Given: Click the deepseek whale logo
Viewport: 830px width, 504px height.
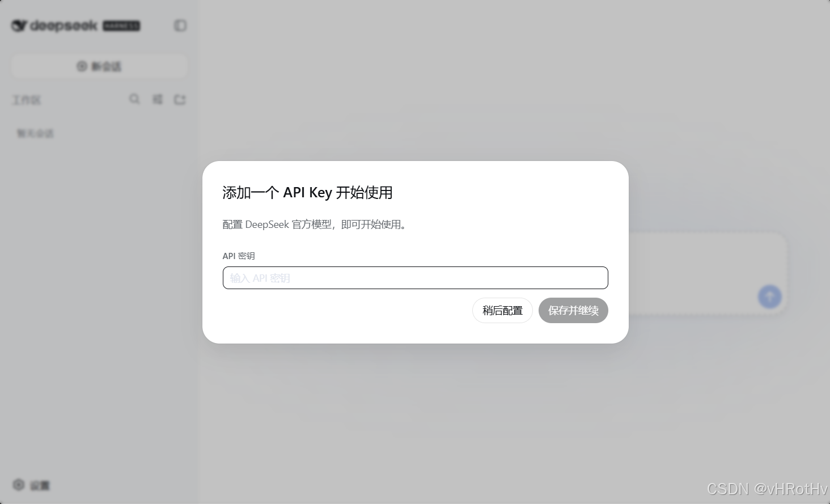Looking at the screenshot, I should pyautogui.click(x=19, y=26).
